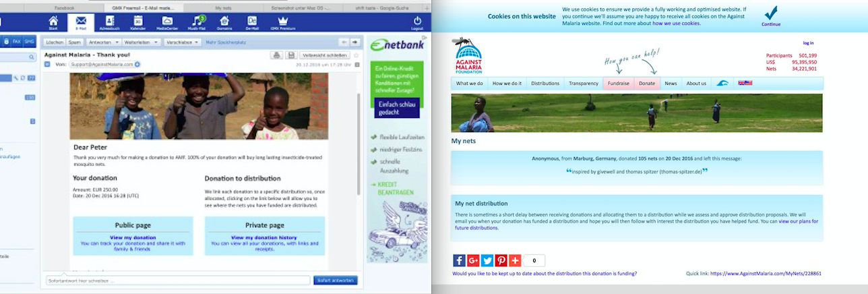Screen dimensions: 868x294
Task: Click the search magnifier icon in GMX sidebar
Action: tap(32, 58)
